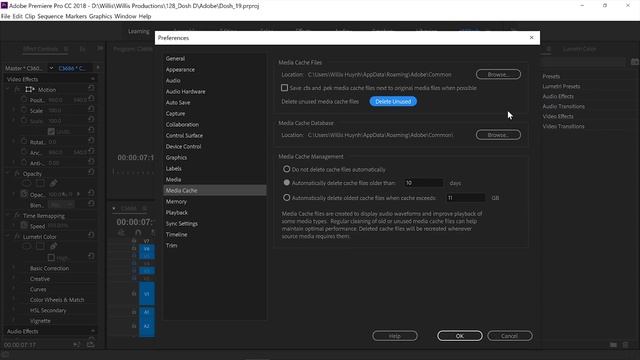Switch to the Learning workspace tab
The width and height of the screenshot is (640, 360).
pos(139,31)
